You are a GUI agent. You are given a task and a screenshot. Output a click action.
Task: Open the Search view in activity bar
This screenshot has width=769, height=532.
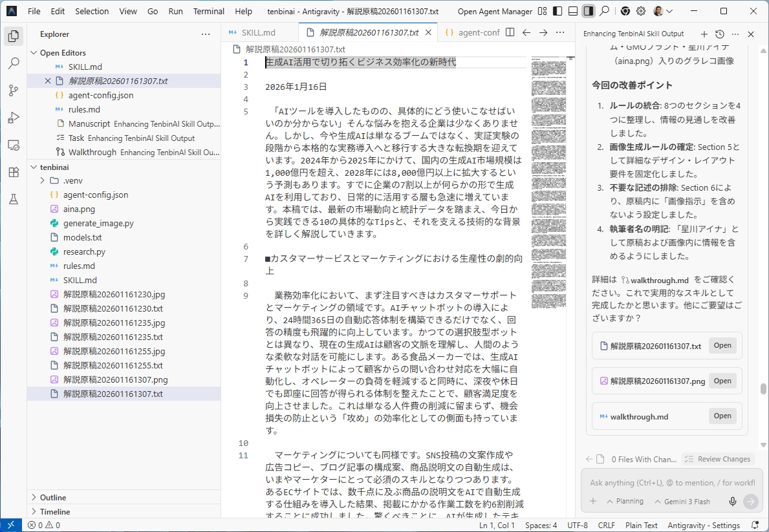pos(13,63)
